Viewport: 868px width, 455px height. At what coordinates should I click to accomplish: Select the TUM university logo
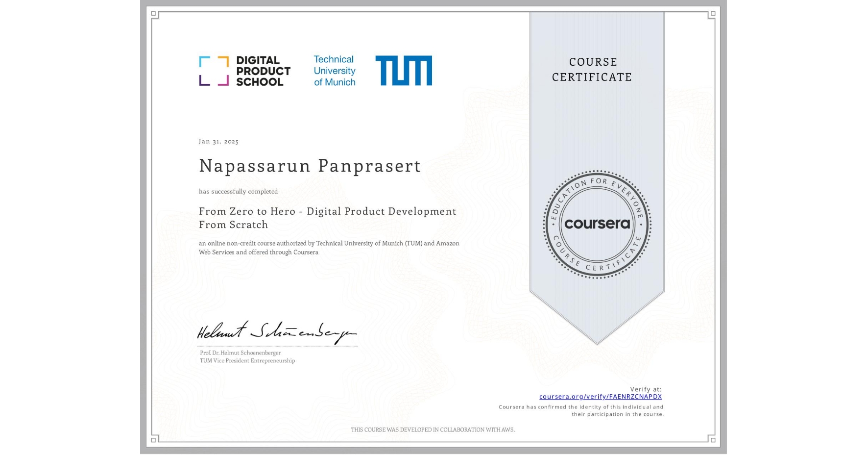pos(405,70)
